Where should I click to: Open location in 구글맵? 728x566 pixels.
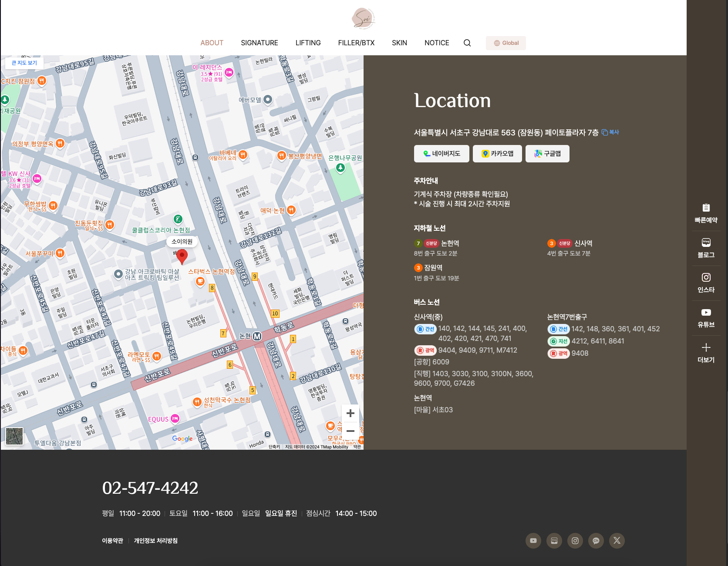click(547, 154)
